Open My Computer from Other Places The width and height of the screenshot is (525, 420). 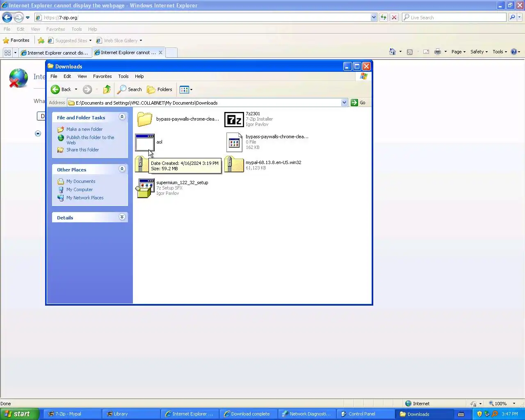point(80,189)
